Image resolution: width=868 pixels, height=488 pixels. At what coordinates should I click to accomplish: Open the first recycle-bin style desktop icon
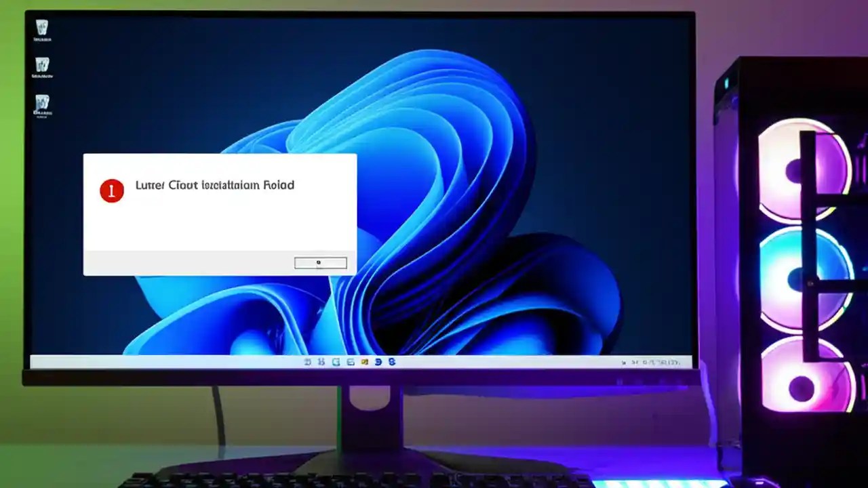(42, 28)
